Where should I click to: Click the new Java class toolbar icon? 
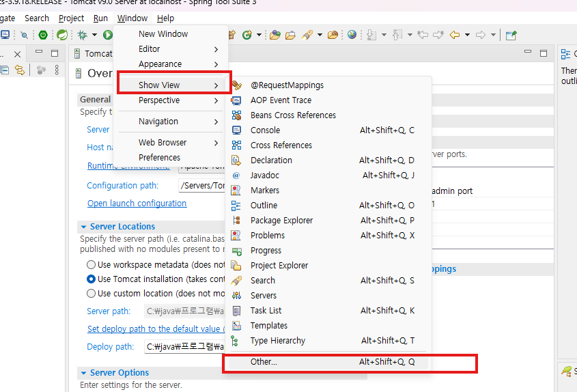[x=247, y=35]
